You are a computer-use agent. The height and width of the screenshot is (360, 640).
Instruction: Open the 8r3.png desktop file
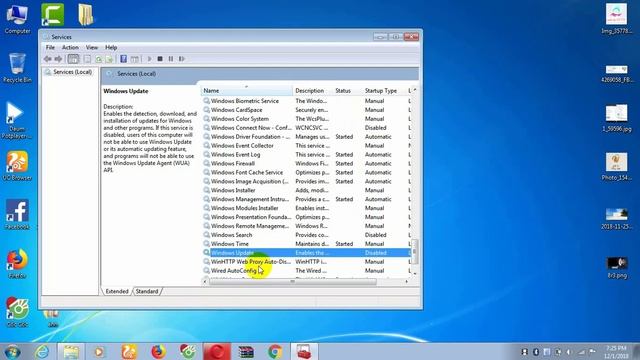pos(617,267)
